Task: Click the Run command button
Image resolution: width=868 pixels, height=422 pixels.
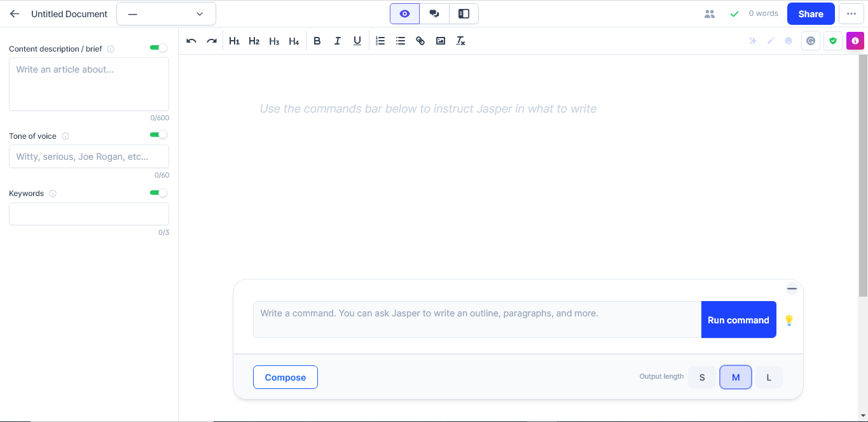Action: point(738,320)
